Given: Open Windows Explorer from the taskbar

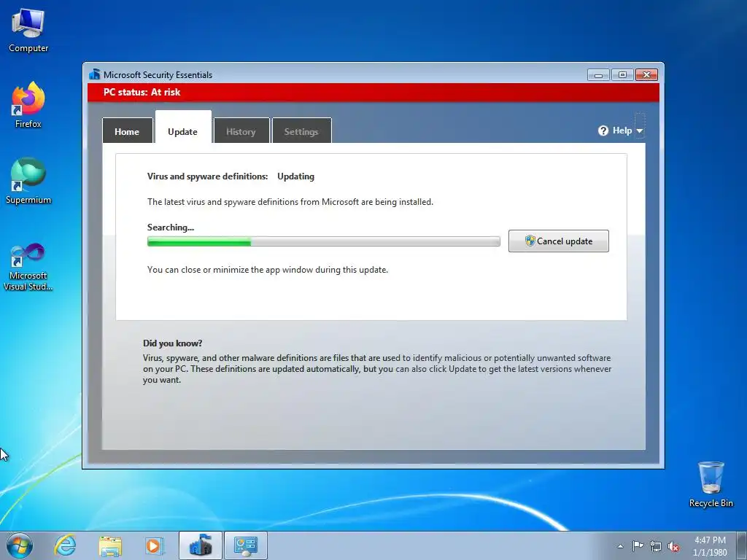Looking at the screenshot, I should [x=110, y=545].
